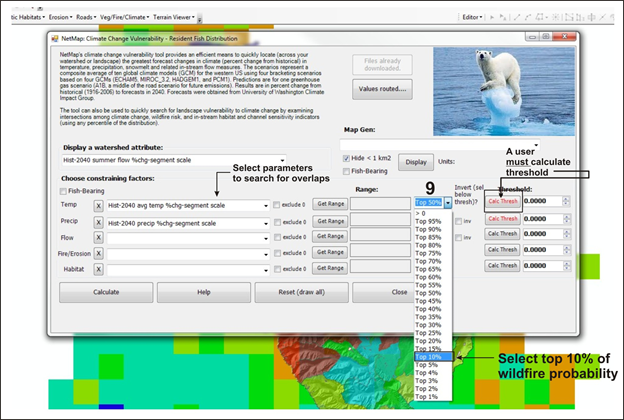Expand the Temp parameter dropdown
This screenshot has width=624, height=420.
(x=268, y=204)
